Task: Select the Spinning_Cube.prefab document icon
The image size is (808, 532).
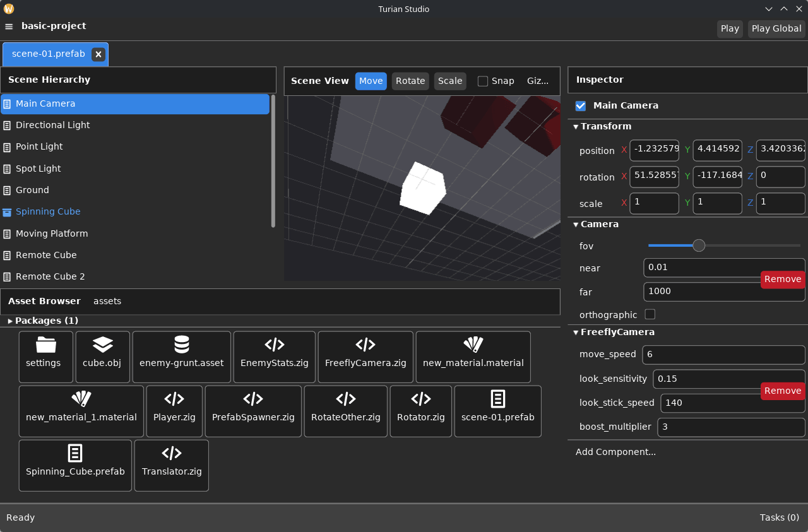Action: click(75, 453)
